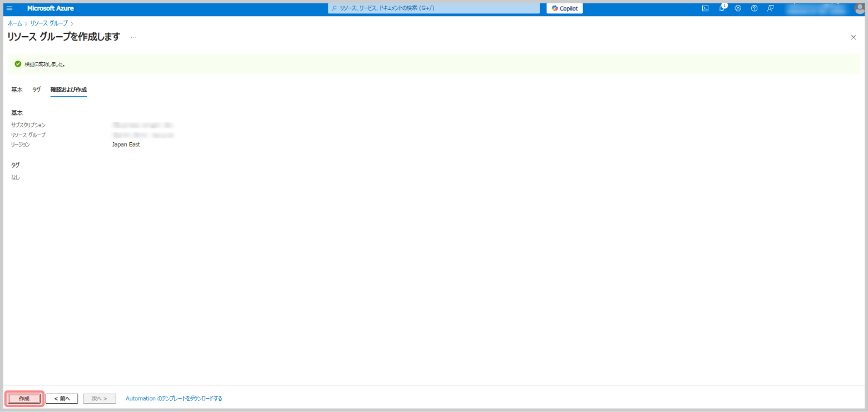View notifications bell icon
Image resolution: width=868 pixels, height=412 pixels.
722,8
